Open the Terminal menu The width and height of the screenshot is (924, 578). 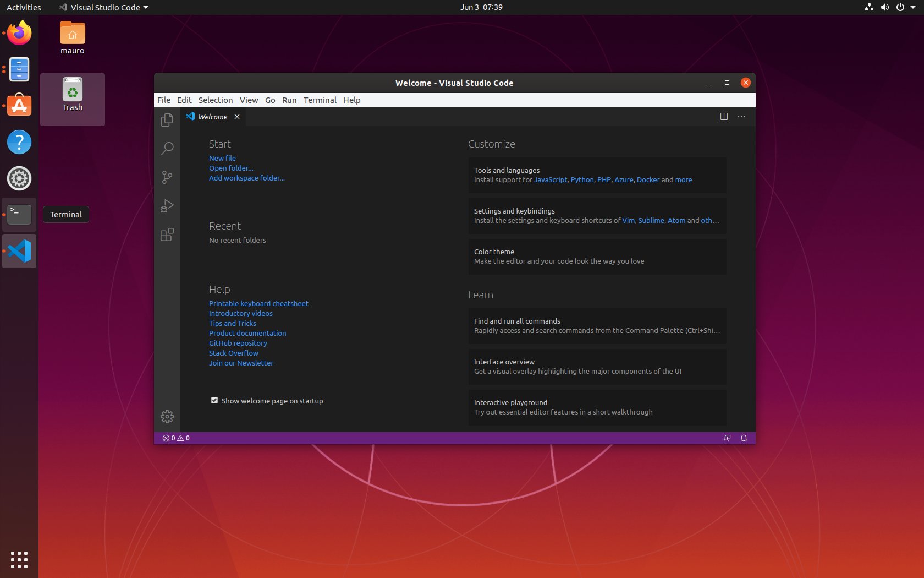point(320,100)
